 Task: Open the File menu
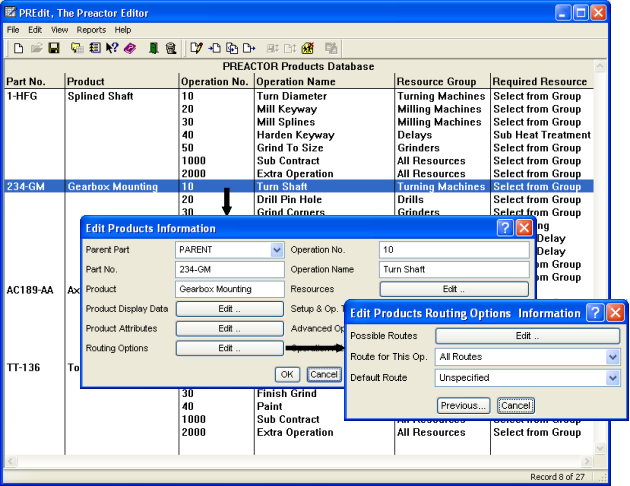[x=13, y=30]
